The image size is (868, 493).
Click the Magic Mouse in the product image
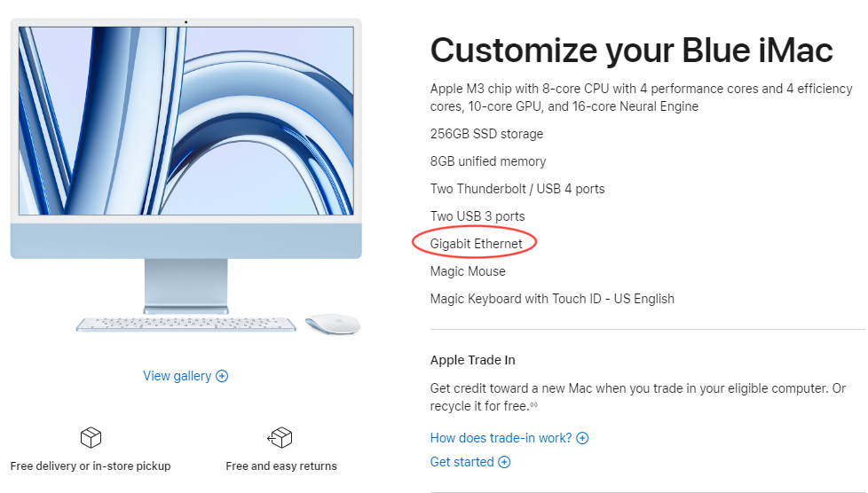tap(333, 324)
